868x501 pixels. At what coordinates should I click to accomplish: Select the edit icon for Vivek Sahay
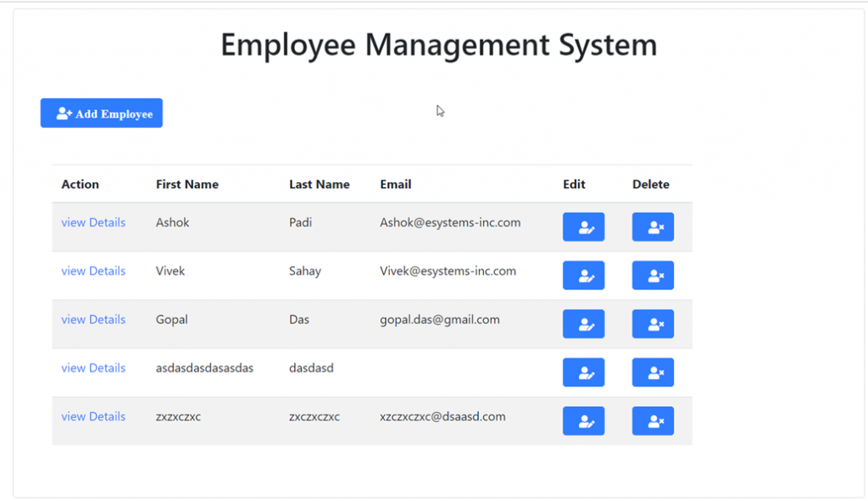click(x=583, y=275)
